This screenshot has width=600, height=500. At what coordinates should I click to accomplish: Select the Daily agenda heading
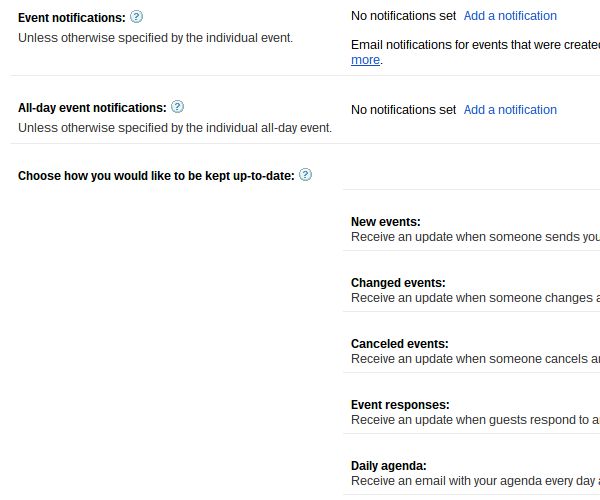tap(388, 466)
